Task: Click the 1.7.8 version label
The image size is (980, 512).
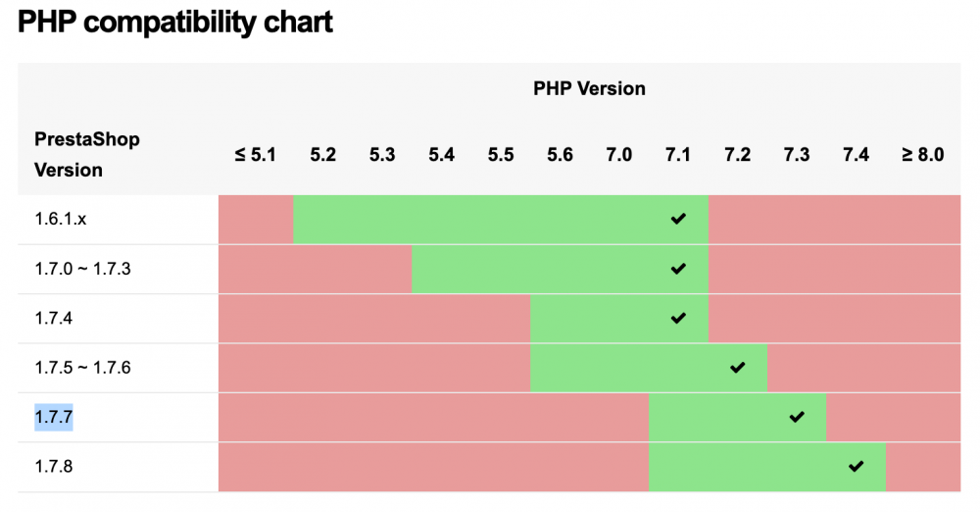Action: pyautogui.click(x=54, y=467)
